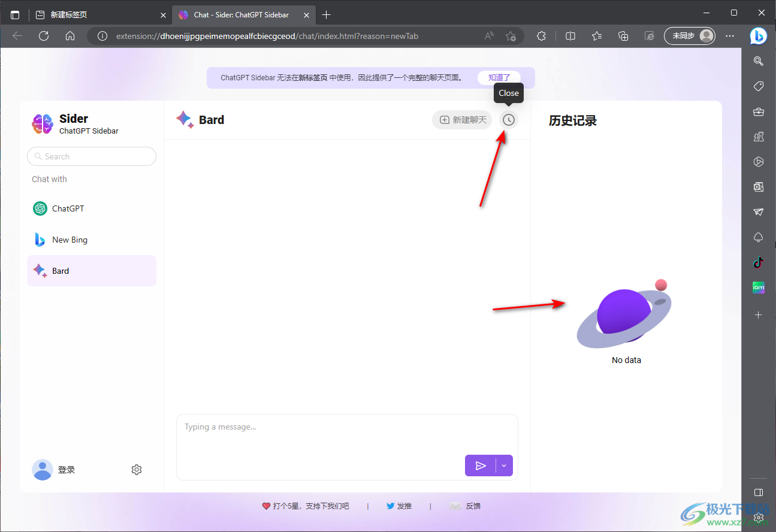Open the collections icon
Image resolution: width=776 pixels, height=532 pixels.
tap(623, 36)
